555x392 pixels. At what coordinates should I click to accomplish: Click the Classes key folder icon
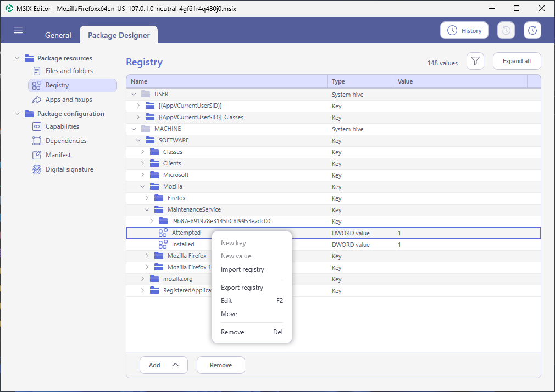[154, 152]
